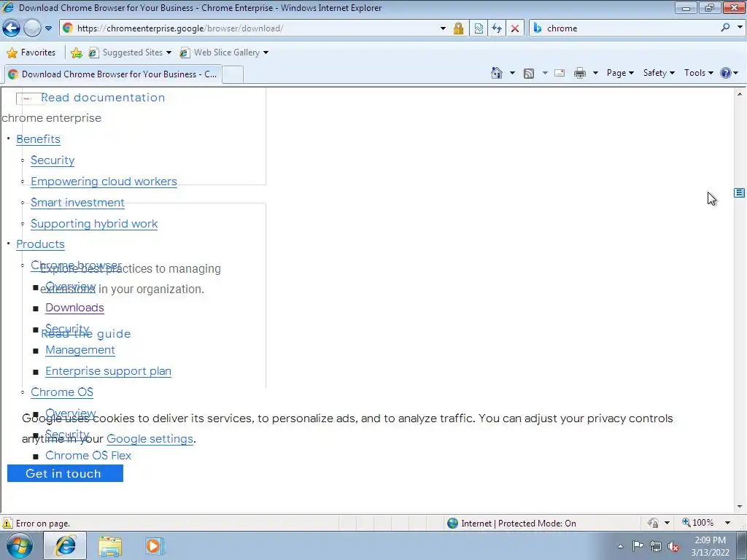Click the Chrome OS link
747x560 pixels.
coord(62,392)
